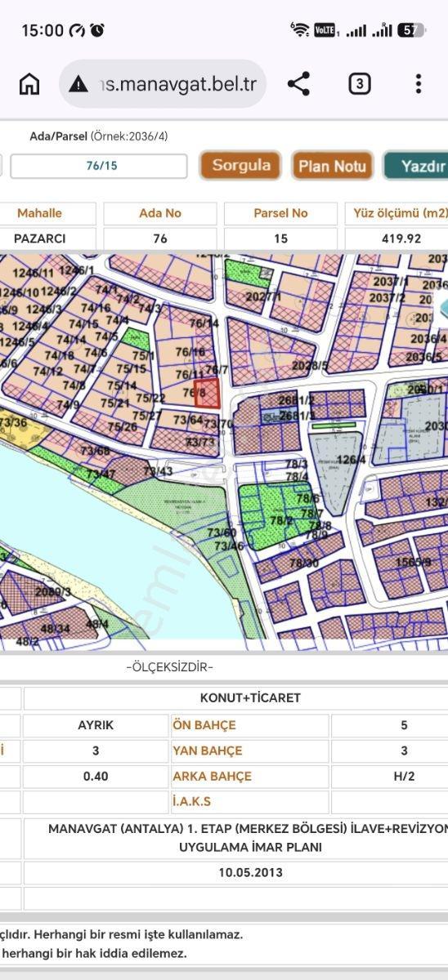Tap the browser home icon

click(29, 83)
